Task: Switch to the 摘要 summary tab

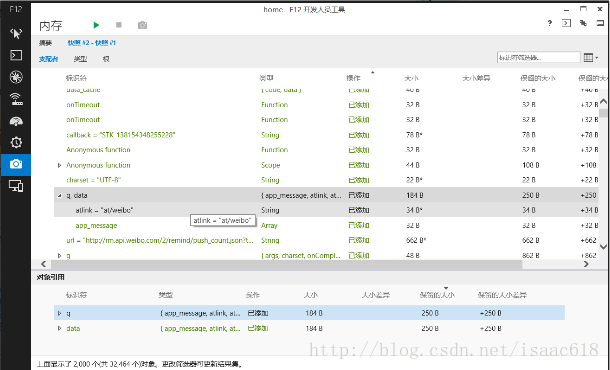Action: (x=45, y=43)
